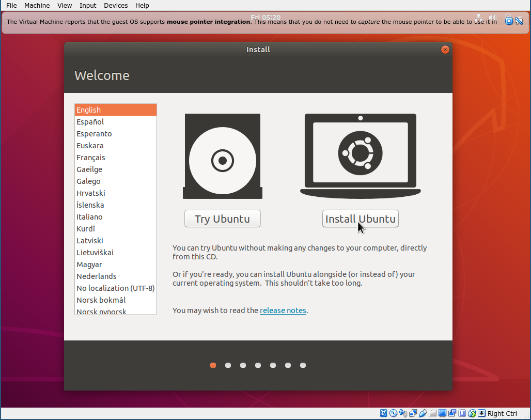The width and height of the screenshot is (531, 420).
Task: Select Esperanto in the language list
Action: pos(116,133)
